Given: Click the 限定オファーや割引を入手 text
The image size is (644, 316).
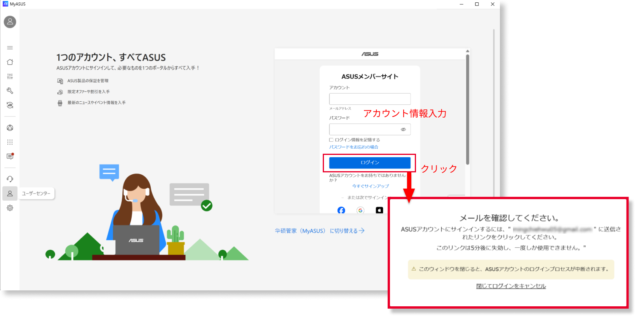Looking at the screenshot, I should (89, 92).
